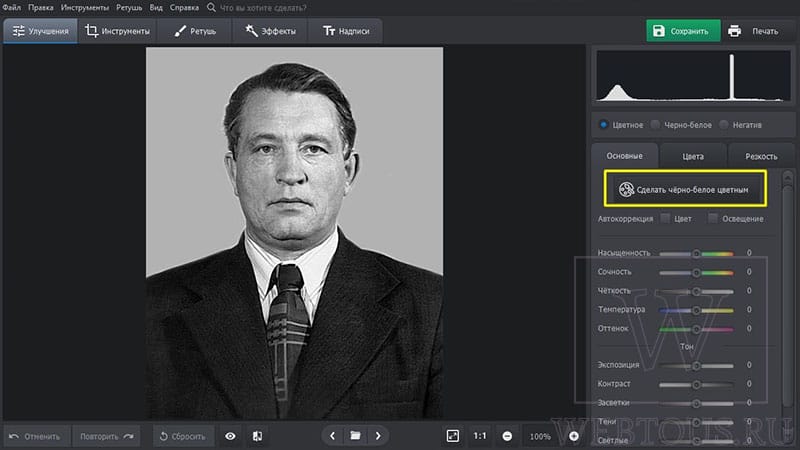Switch to the Эффекты tab
The width and height of the screenshot is (800, 450).
(x=270, y=31)
